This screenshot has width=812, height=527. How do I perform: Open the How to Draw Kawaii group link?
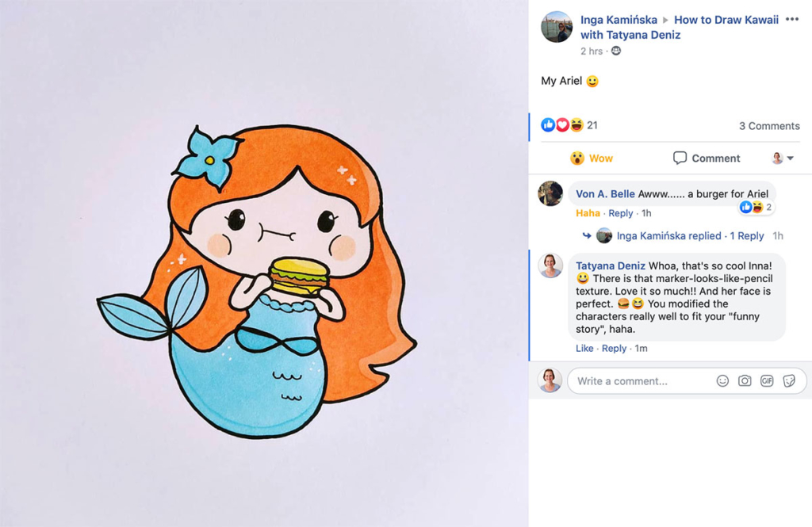click(726, 20)
